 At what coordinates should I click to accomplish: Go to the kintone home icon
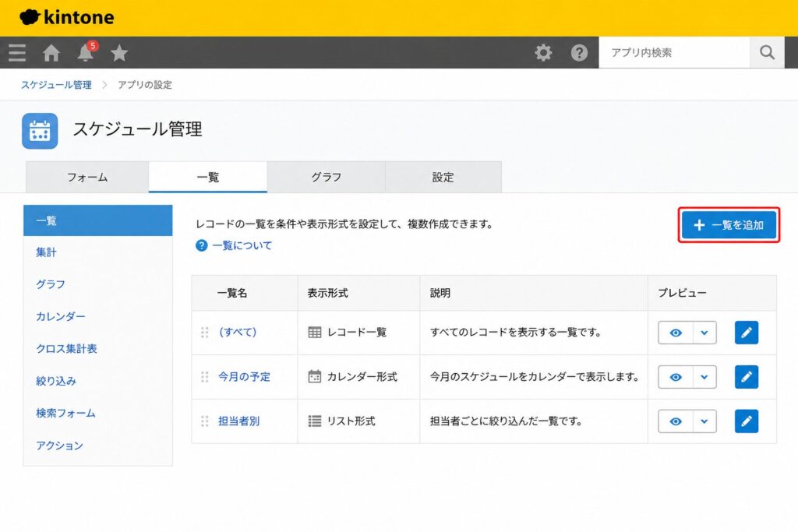click(51, 53)
